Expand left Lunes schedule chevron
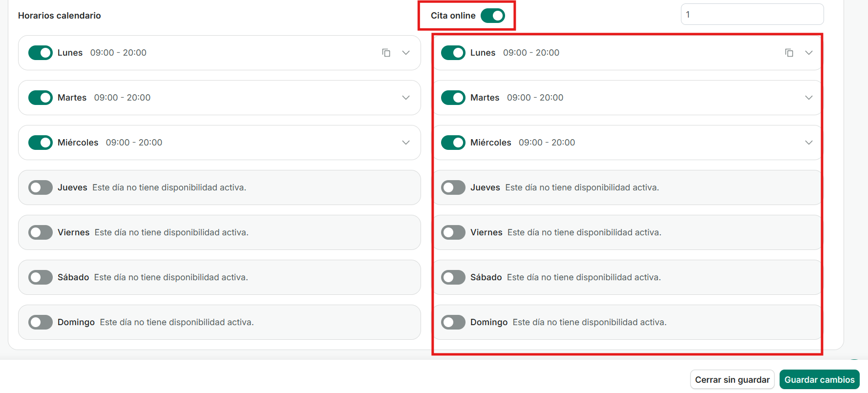Viewport: 868px width, 393px height. click(x=406, y=53)
